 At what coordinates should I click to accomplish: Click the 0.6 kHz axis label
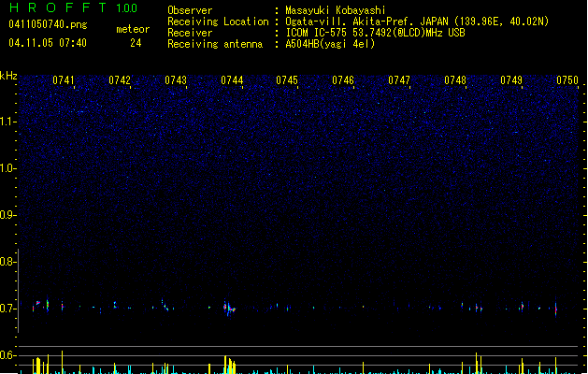click(7, 355)
